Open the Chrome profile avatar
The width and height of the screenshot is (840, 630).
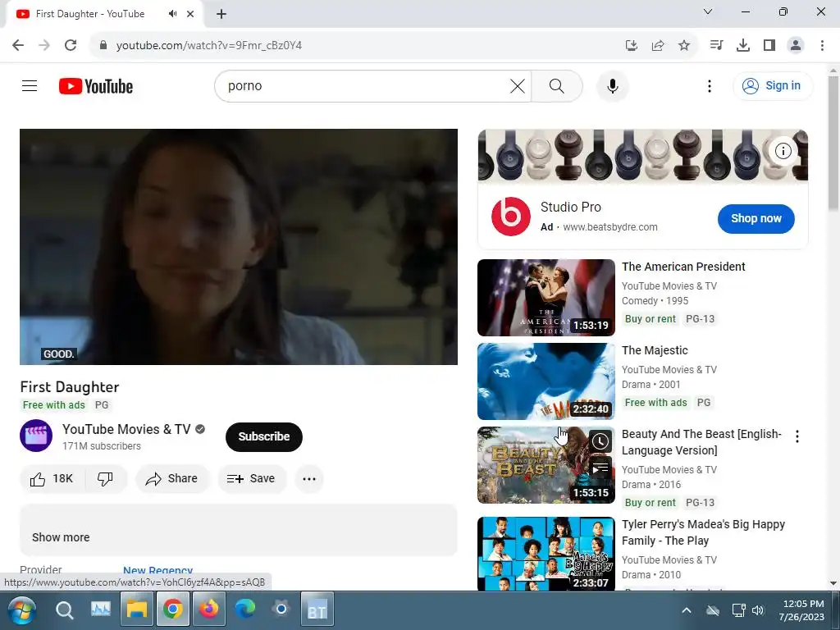tap(796, 45)
